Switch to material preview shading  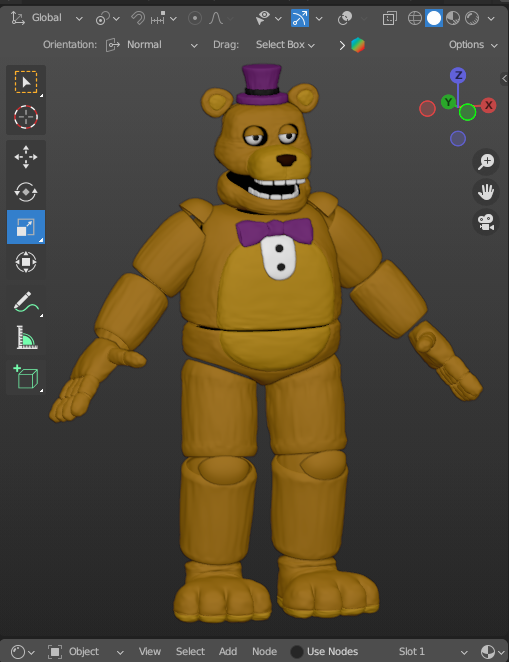click(x=453, y=18)
